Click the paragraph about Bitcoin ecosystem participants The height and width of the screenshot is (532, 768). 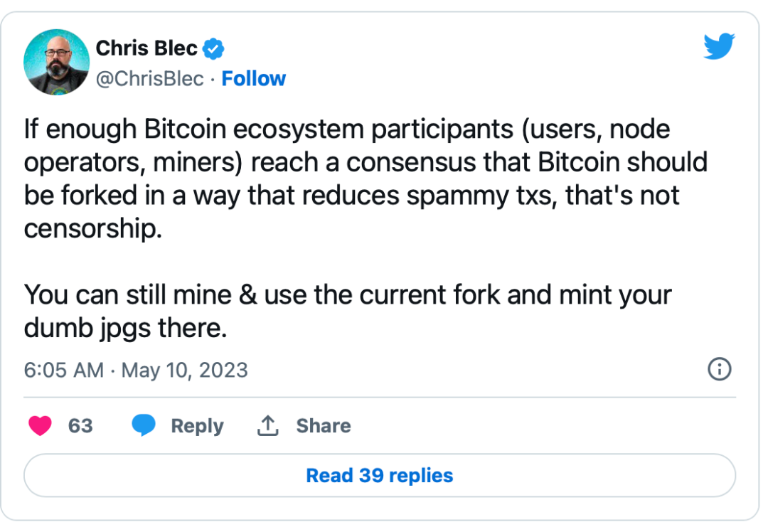coord(366,179)
